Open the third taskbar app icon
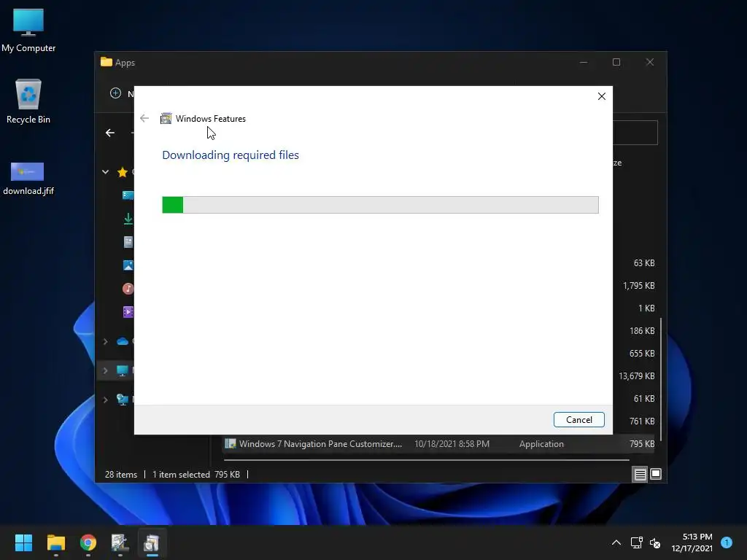This screenshot has height=560, width=747. coord(120,542)
